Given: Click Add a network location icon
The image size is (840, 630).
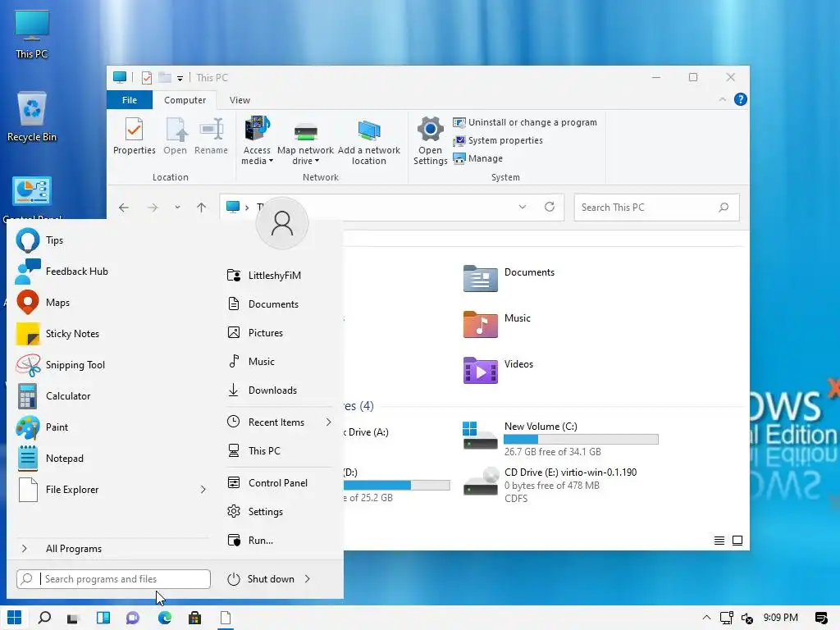Looking at the screenshot, I should (369, 142).
